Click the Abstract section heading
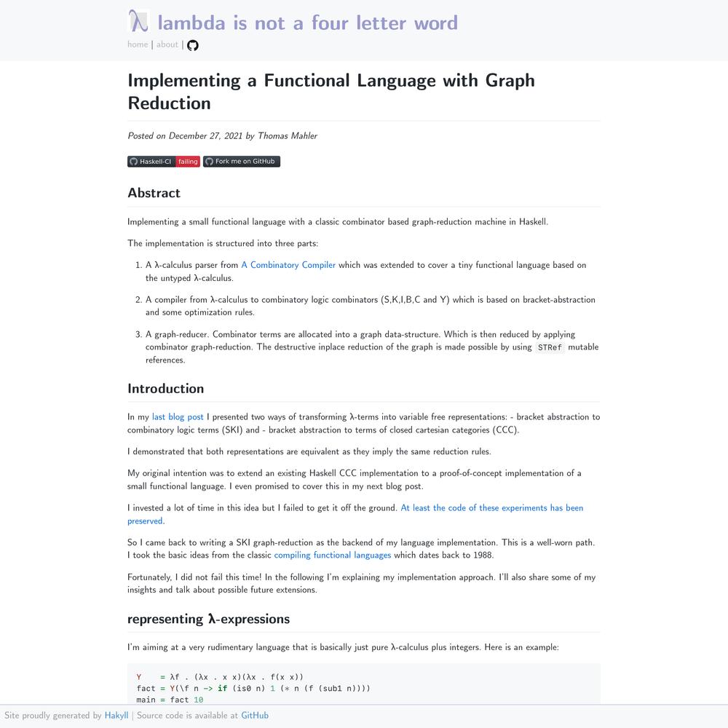The width and height of the screenshot is (728, 728). 154,193
